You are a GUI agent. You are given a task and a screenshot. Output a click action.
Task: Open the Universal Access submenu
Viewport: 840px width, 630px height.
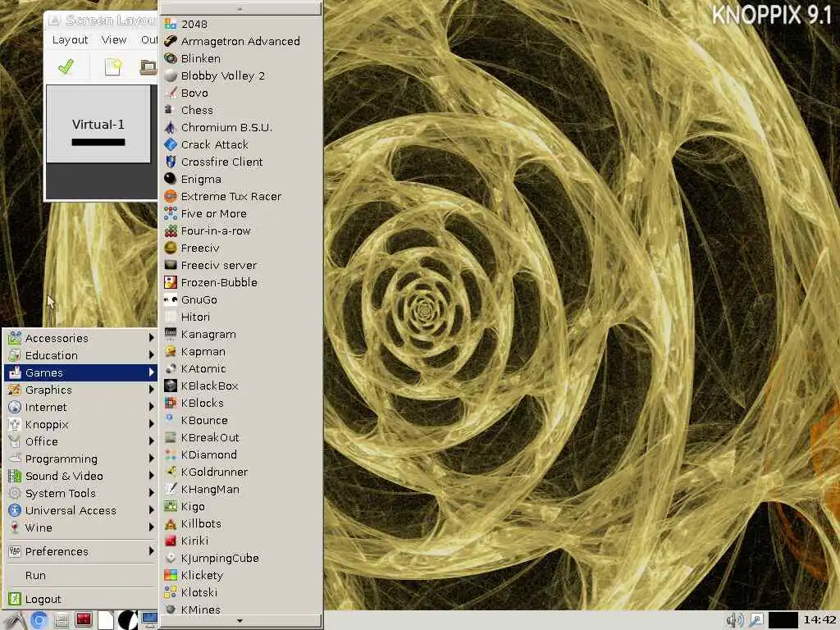click(x=80, y=510)
